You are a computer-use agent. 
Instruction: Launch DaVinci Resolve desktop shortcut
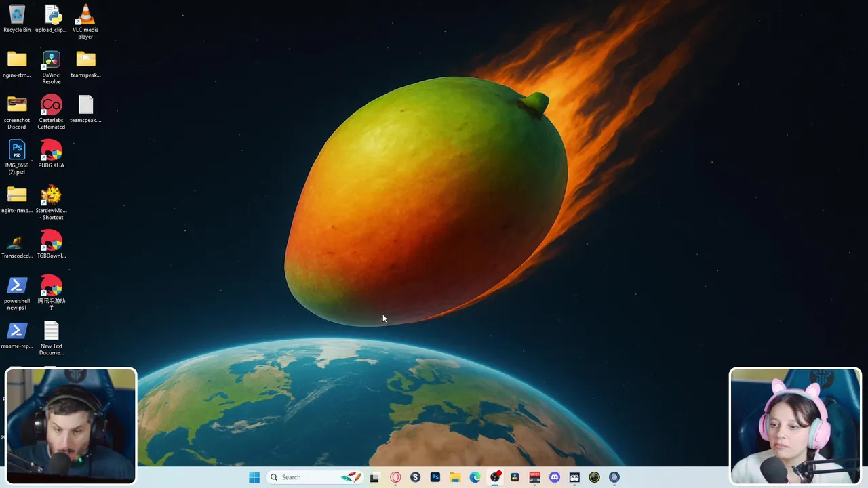[52, 67]
